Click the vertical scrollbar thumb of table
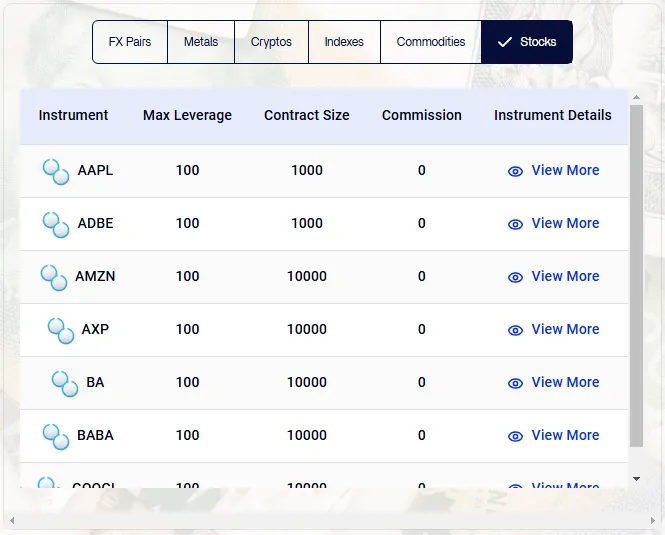The image size is (665, 535). (637, 290)
